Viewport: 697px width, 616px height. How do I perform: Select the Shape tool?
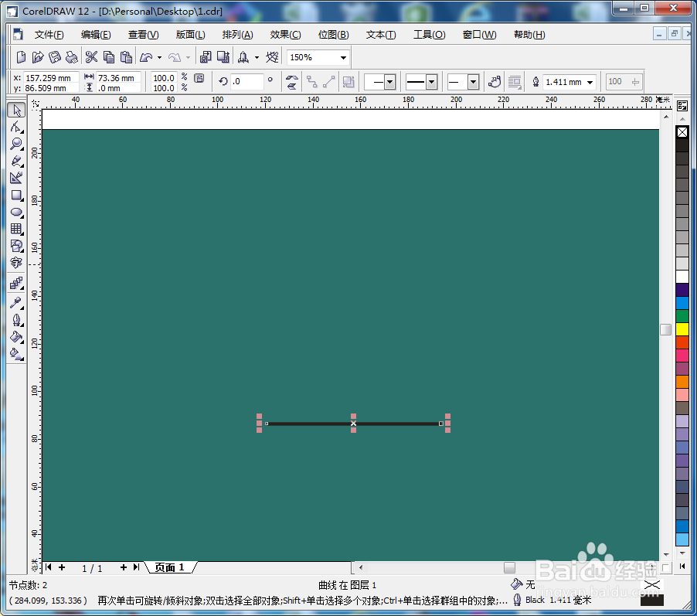pos(16,128)
